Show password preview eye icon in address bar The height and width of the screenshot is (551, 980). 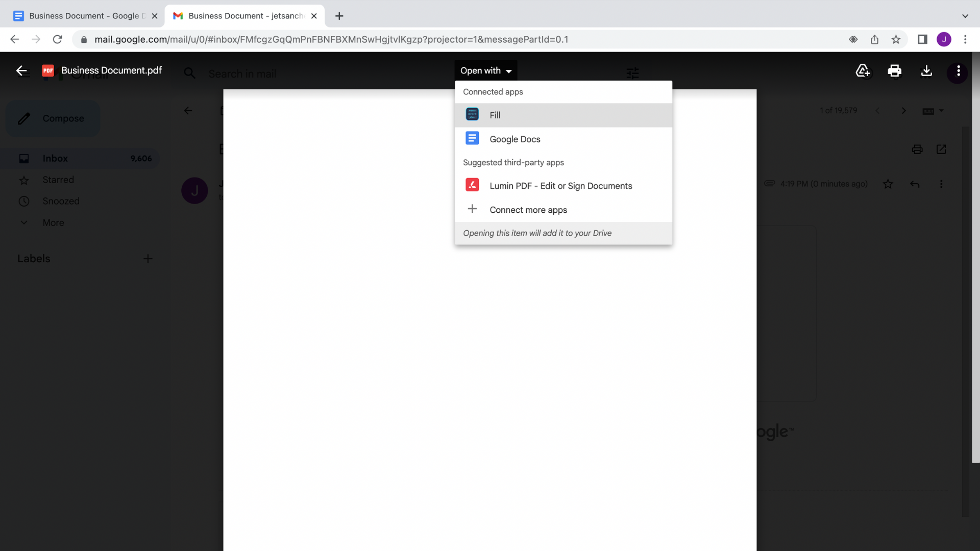point(853,39)
